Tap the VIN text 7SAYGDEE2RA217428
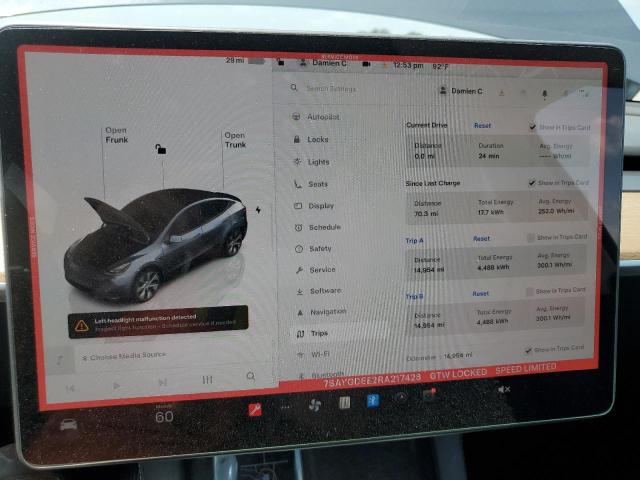Screen dimensions: 640x480 tap(372, 381)
